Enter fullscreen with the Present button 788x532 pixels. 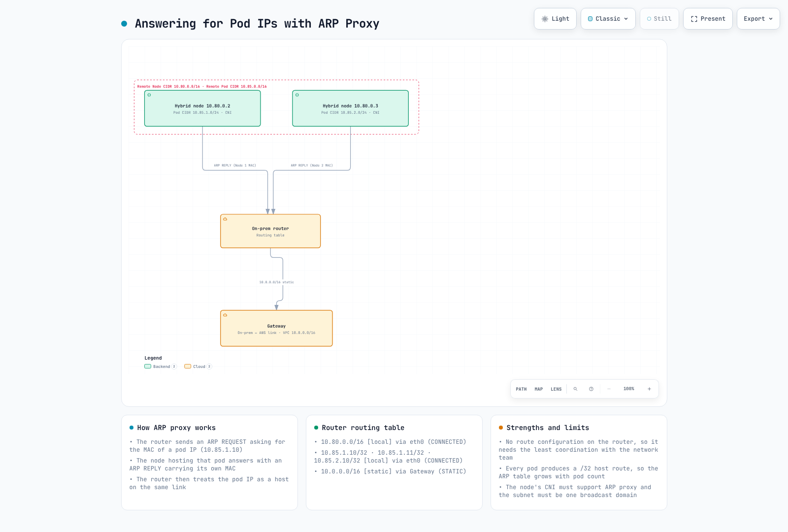click(x=708, y=19)
